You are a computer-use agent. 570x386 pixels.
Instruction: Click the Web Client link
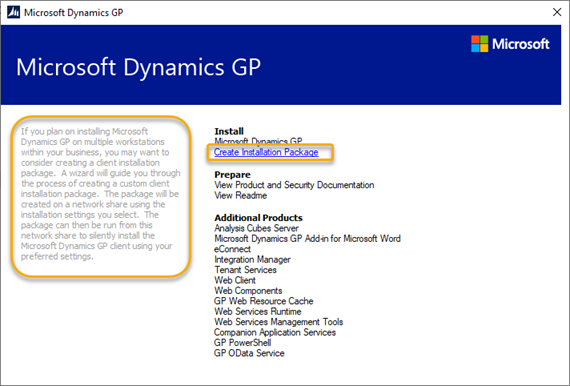point(235,280)
